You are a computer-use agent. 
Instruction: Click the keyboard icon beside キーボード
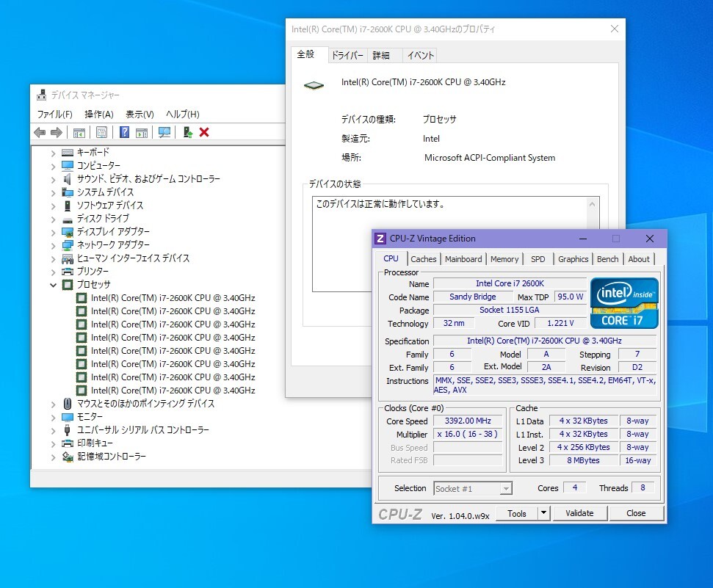68,153
